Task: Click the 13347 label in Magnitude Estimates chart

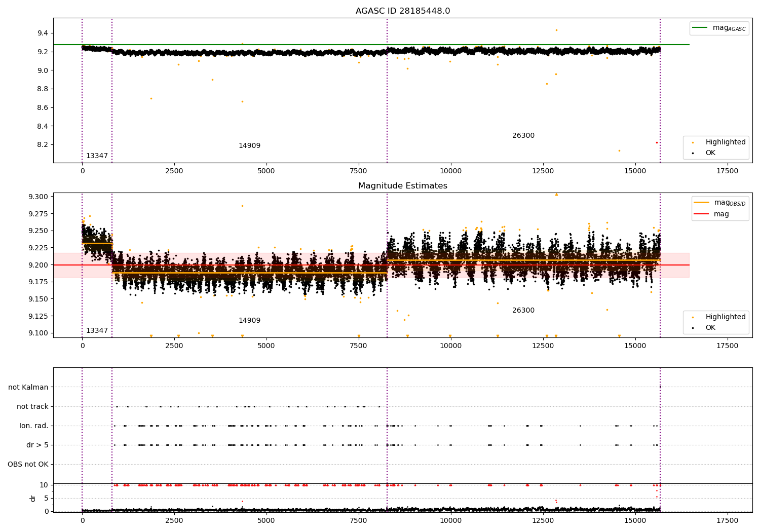Action: click(x=97, y=331)
